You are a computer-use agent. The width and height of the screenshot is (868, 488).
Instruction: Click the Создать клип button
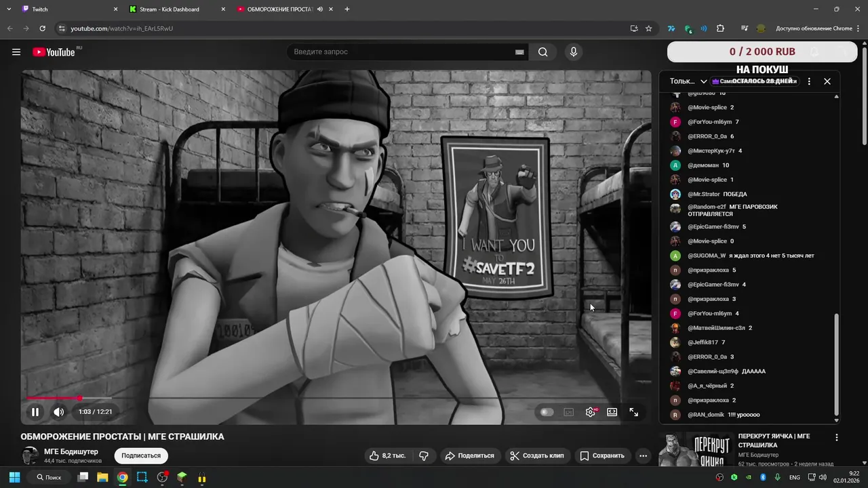[x=537, y=455]
